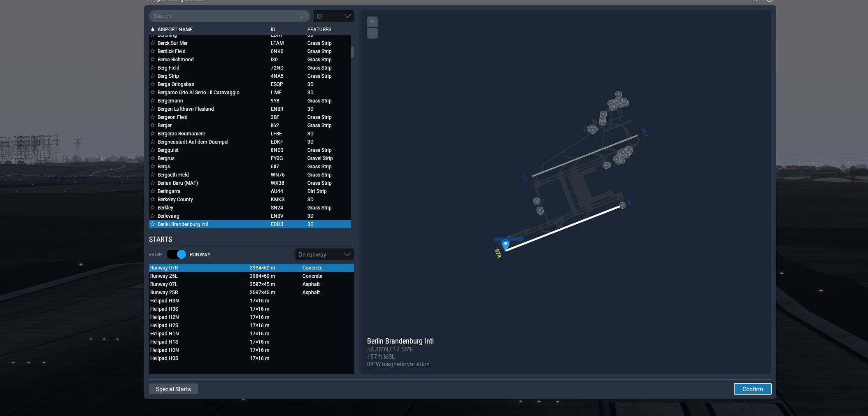Open the On runway dropdown
Viewport: 868px width, 416px height.
[x=324, y=254]
